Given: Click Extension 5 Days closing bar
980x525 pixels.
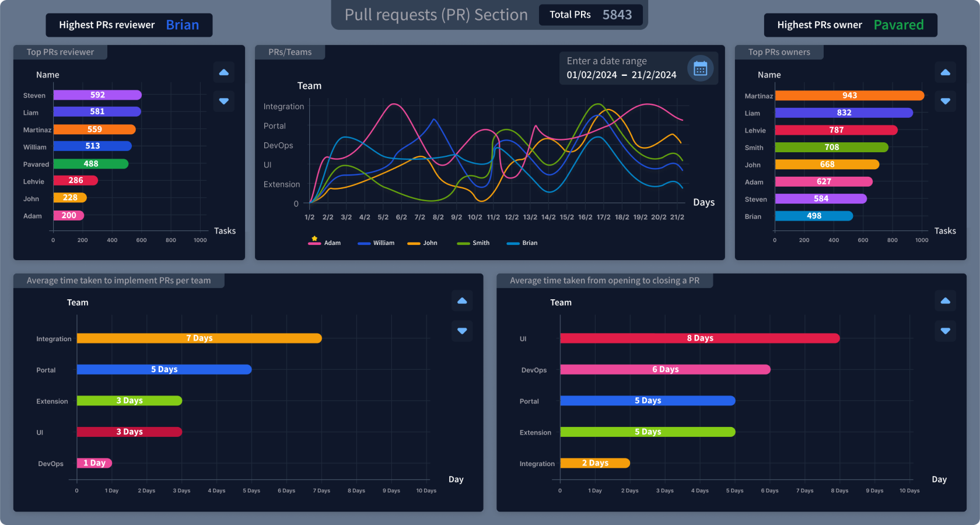Looking at the screenshot, I should click(648, 432).
